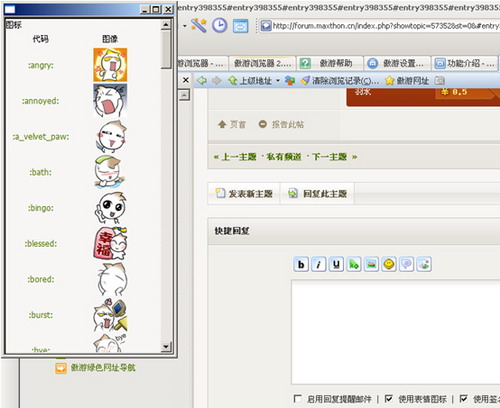Open the 私有频道 forum link
Image resolution: width=500 pixels, height=408 pixels.
click(x=284, y=157)
